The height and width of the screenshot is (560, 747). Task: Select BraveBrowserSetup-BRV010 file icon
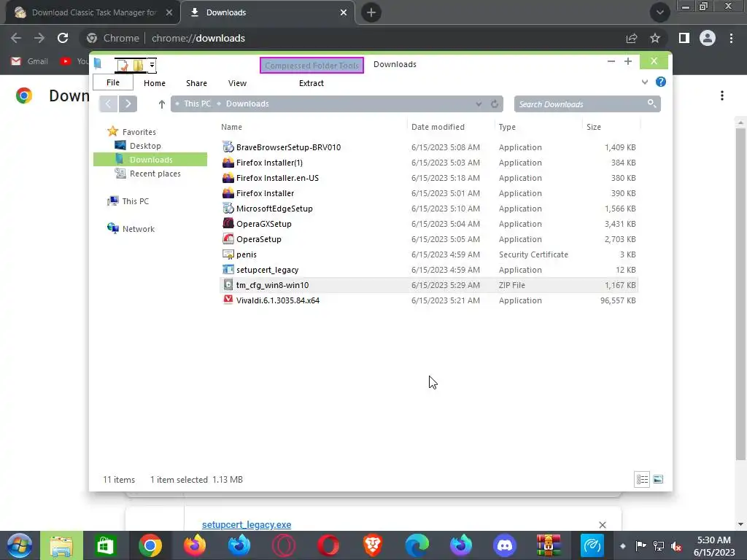[x=228, y=147]
